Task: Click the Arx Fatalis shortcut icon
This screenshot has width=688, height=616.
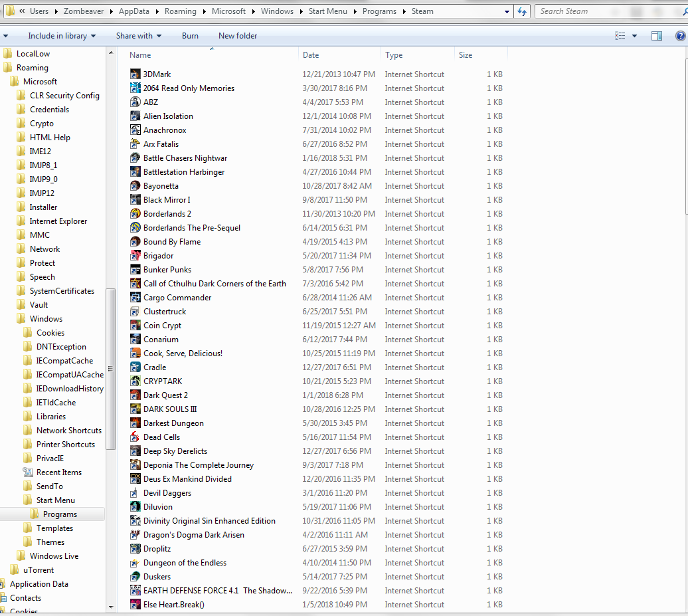Action: [135, 144]
